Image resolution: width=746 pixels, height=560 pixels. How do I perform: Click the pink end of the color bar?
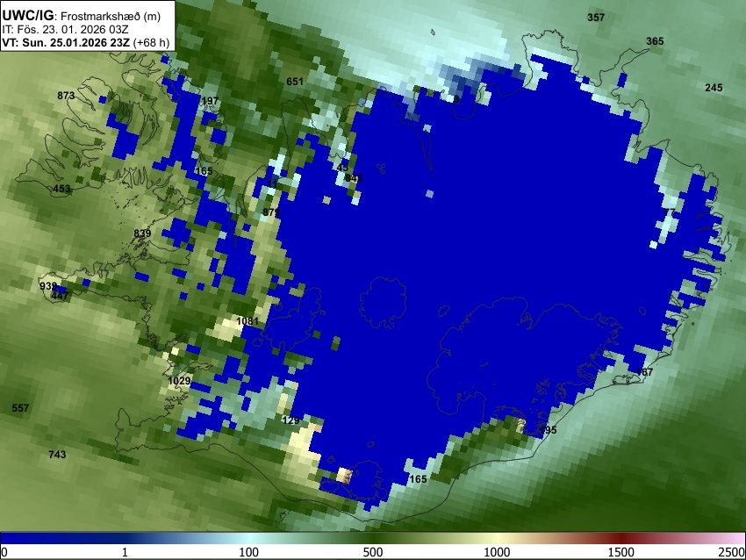coord(735,538)
